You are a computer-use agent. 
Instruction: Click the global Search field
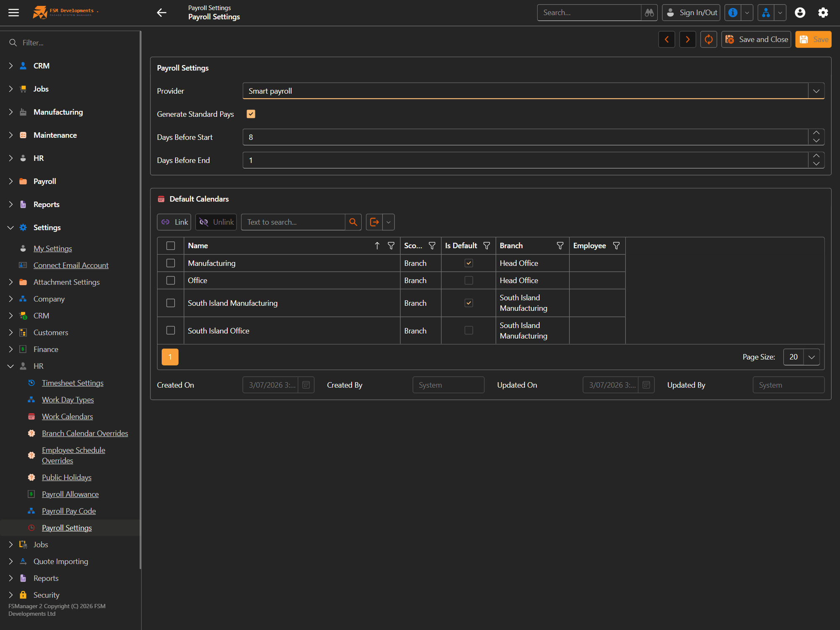[589, 13]
